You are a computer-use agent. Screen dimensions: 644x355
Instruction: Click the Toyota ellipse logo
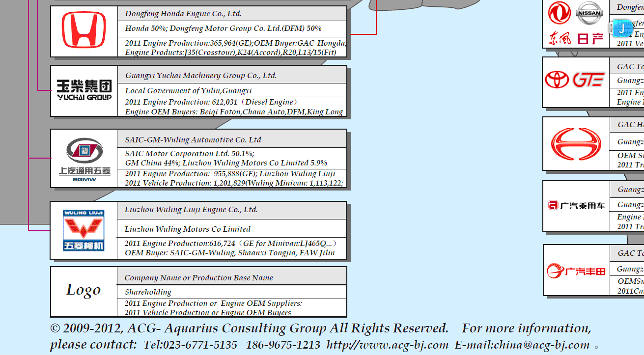(557, 80)
